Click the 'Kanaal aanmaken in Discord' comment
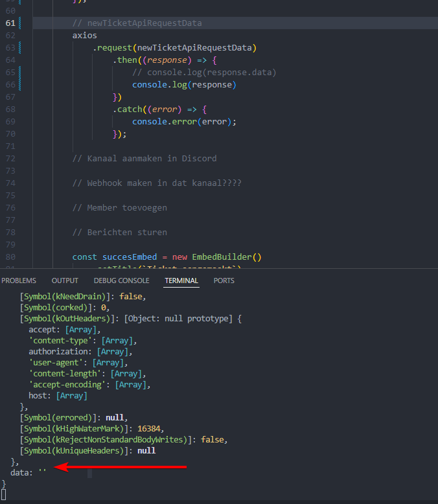 (144, 159)
